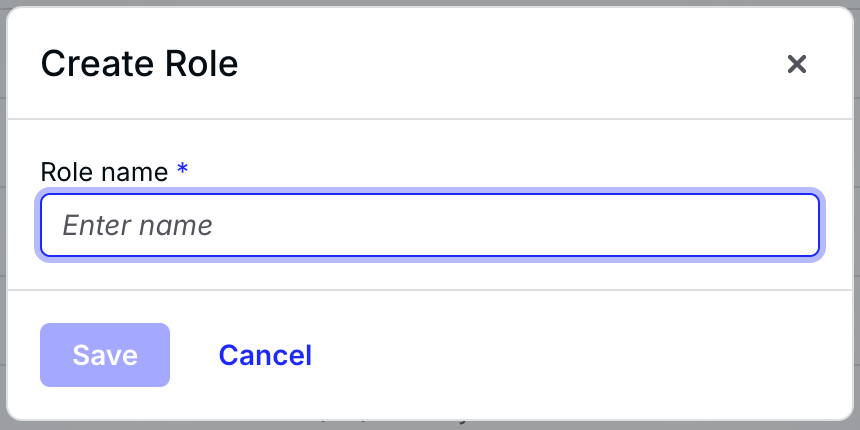Viewport: 860px width, 430px height.
Task: Select the Cancel link in the footer
Action: [265, 355]
